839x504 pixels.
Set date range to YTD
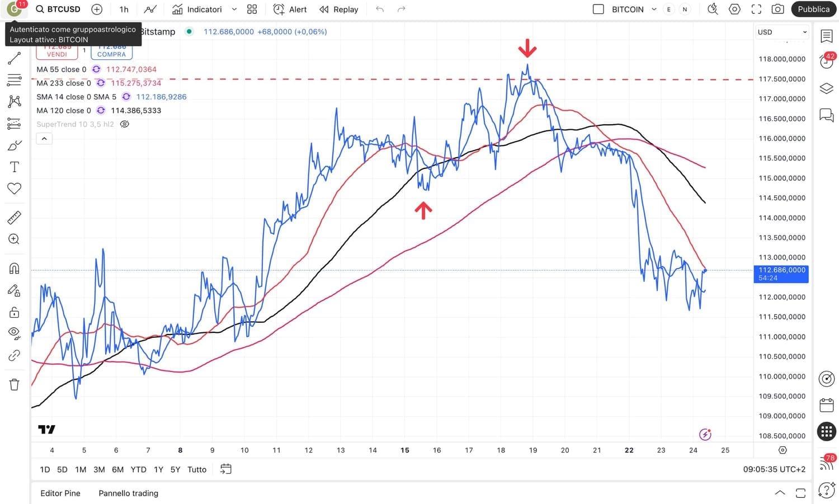click(x=138, y=469)
